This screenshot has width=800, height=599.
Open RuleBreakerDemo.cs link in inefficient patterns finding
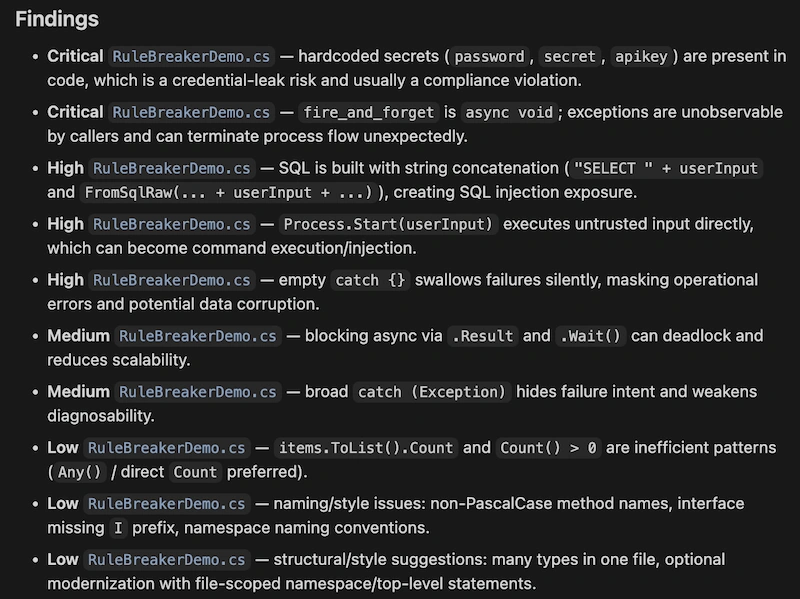pyautogui.click(x=166, y=447)
